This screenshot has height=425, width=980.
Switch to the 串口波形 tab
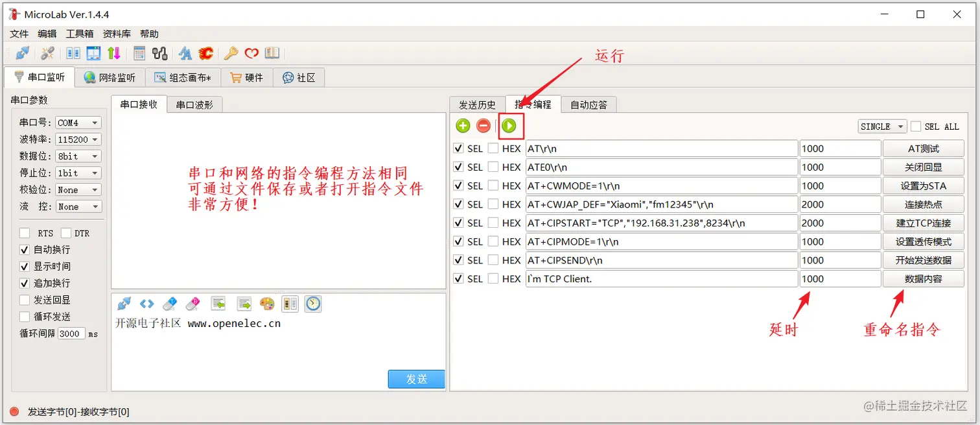194,104
